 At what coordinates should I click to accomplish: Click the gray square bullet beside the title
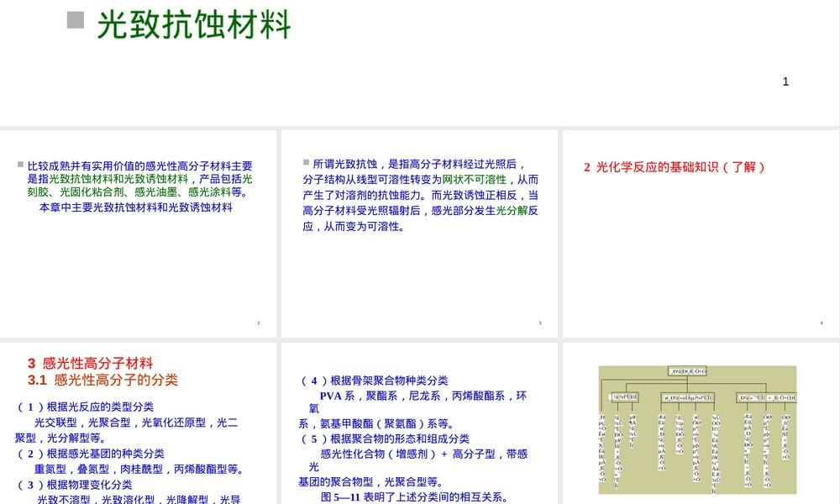(x=76, y=20)
